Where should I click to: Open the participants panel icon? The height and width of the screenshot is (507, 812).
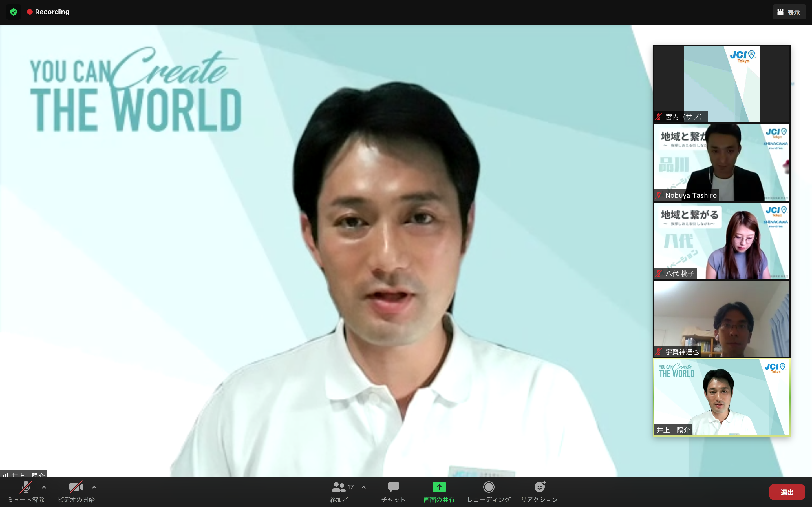pyautogui.click(x=338, y=487)
